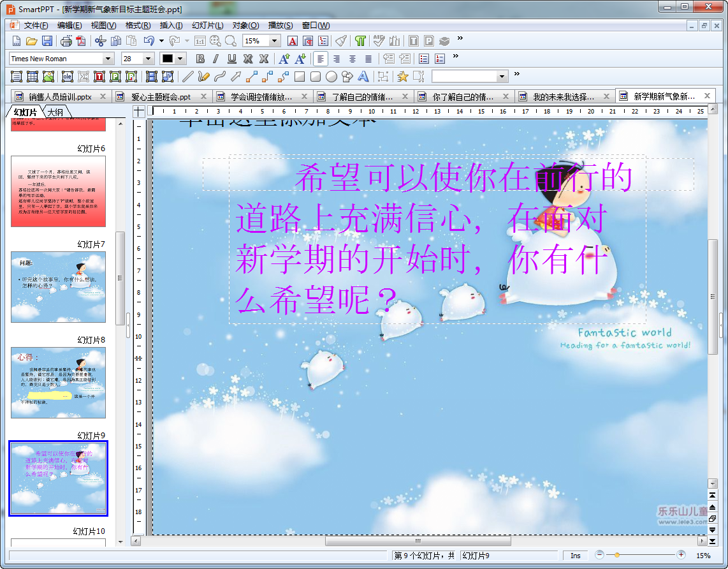Export presentation to PDF

(x=81, y=41)
